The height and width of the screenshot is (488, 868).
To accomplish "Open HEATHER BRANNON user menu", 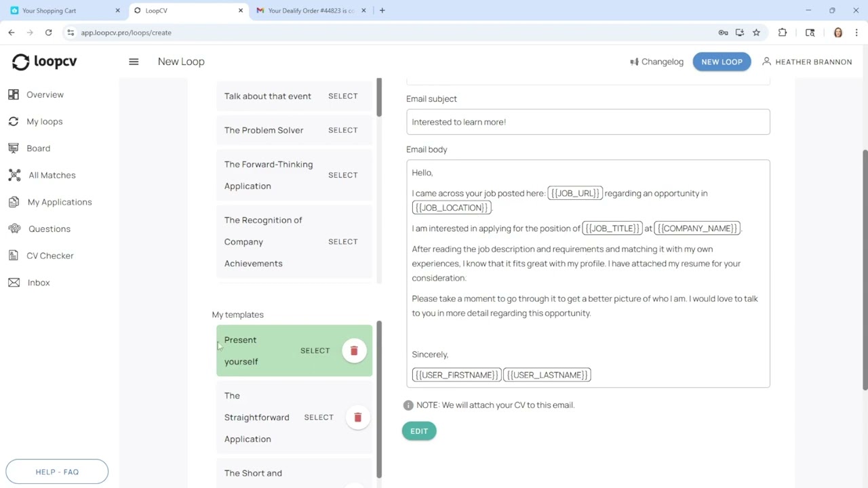I will coord(807,62).
